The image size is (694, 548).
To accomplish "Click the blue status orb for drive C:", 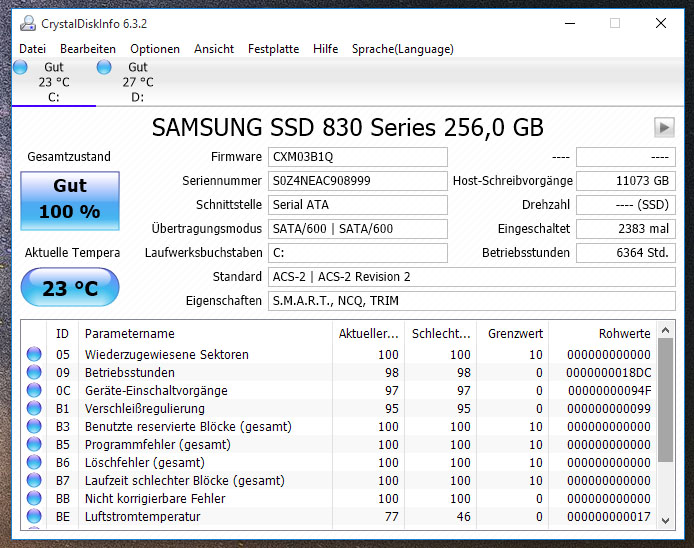I will [20, 67].
